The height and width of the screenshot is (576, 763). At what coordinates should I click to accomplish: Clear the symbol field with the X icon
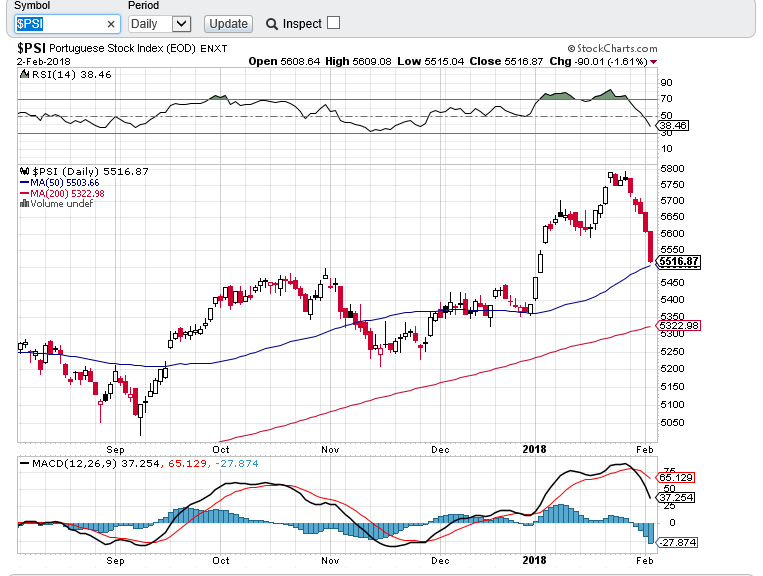tap(111, 24)
